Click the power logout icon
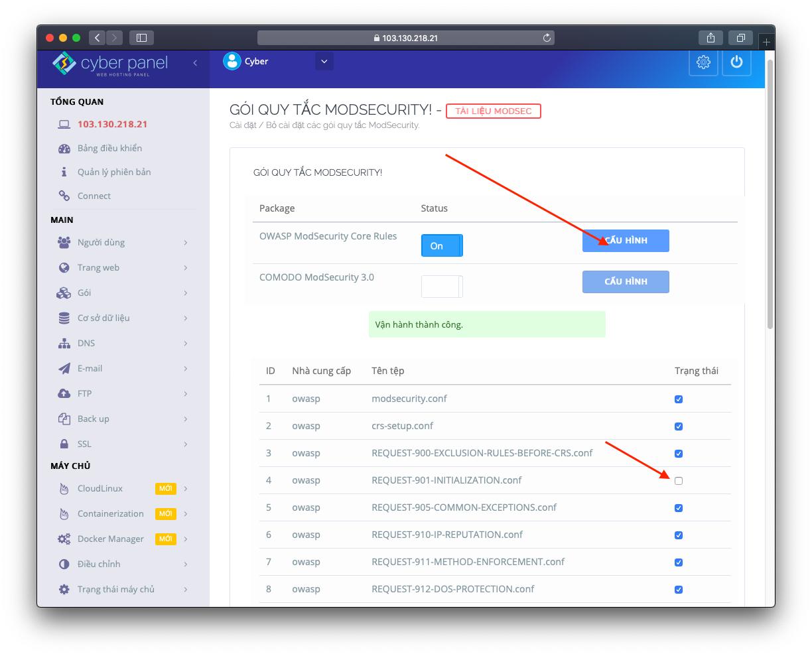 tap(736, 62)
